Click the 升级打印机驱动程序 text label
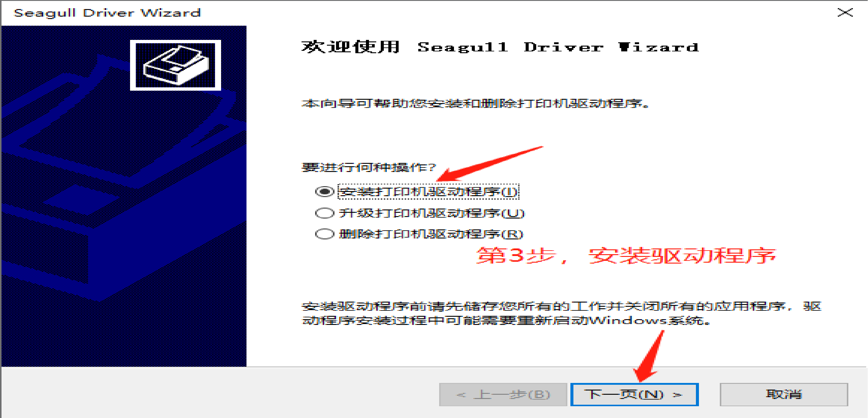Image resolution: width=868 pixels, height=418 pixels. (x=432, y=213)
